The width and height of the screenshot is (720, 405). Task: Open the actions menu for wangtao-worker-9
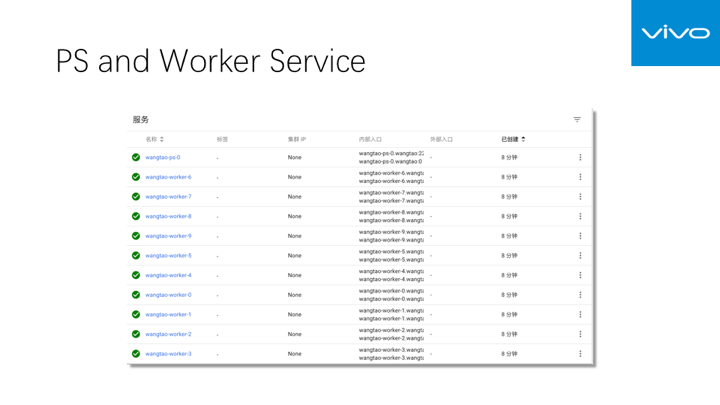(x=580, y=236)
